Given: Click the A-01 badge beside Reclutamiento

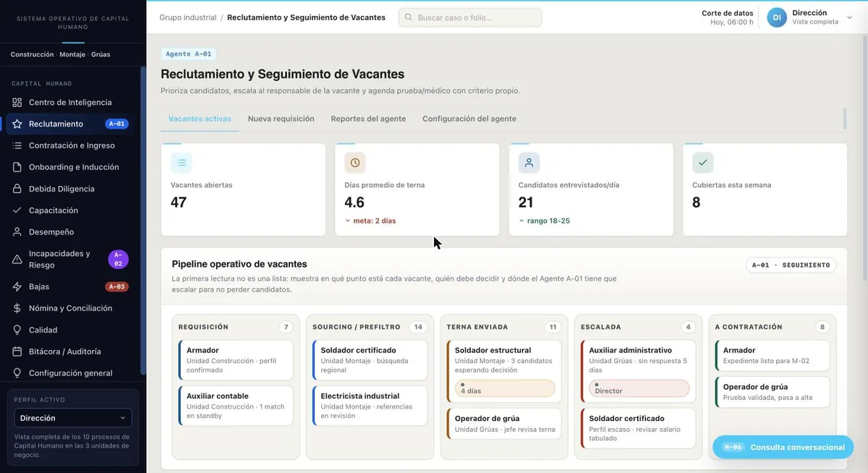Looking at the screenshot, I should click(117, 124).
